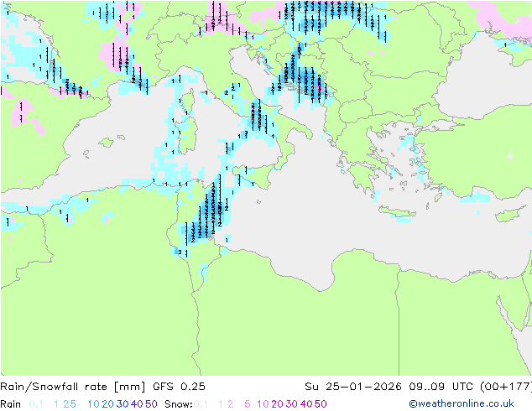
Task: Click the date "Su 25-01-2026"
Action: 353,387
